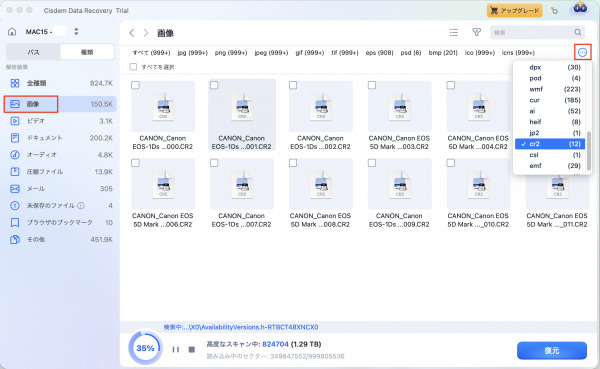Image resolution: width=600 pixels, height=369 pixels.
Task: Switch to the 種類 tab
Action: pos(87,52)
